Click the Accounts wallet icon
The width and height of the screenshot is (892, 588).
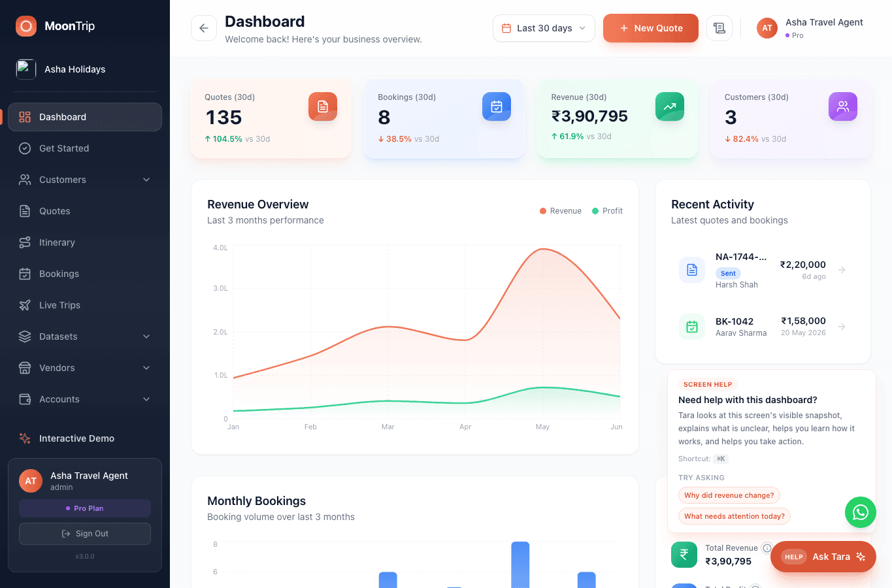click(x=25, y=399)
